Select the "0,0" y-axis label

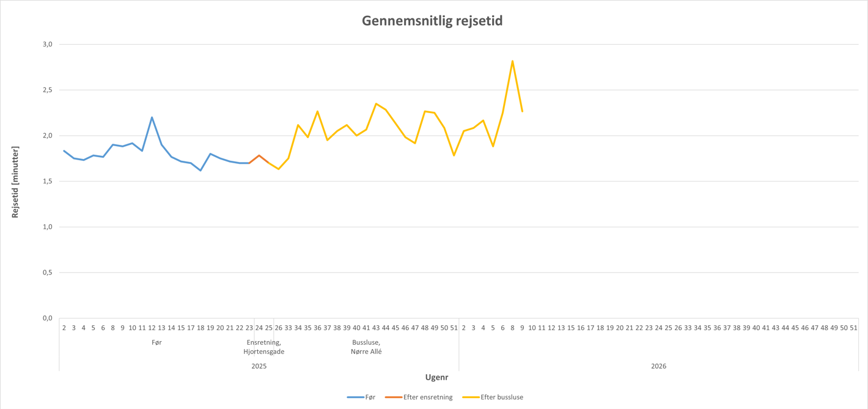pos(48,319)
